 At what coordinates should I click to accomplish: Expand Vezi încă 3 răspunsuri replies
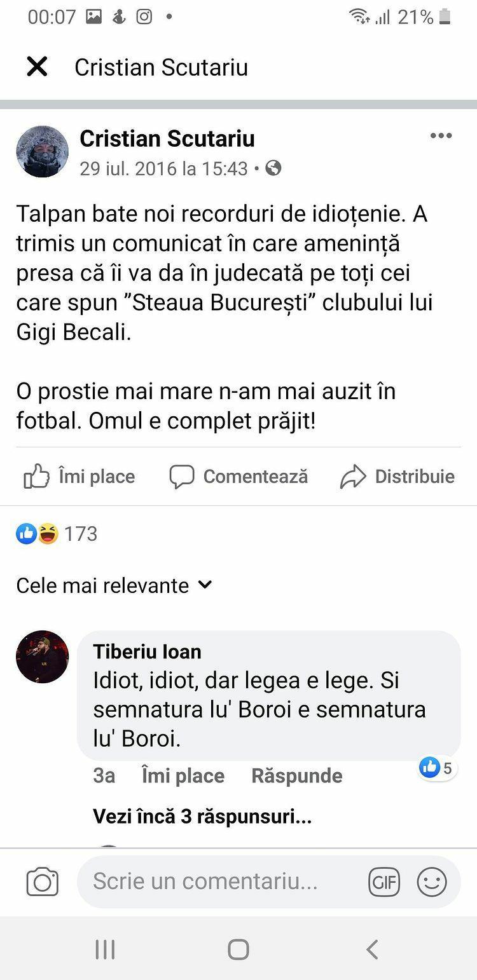(x=202, y=817)
